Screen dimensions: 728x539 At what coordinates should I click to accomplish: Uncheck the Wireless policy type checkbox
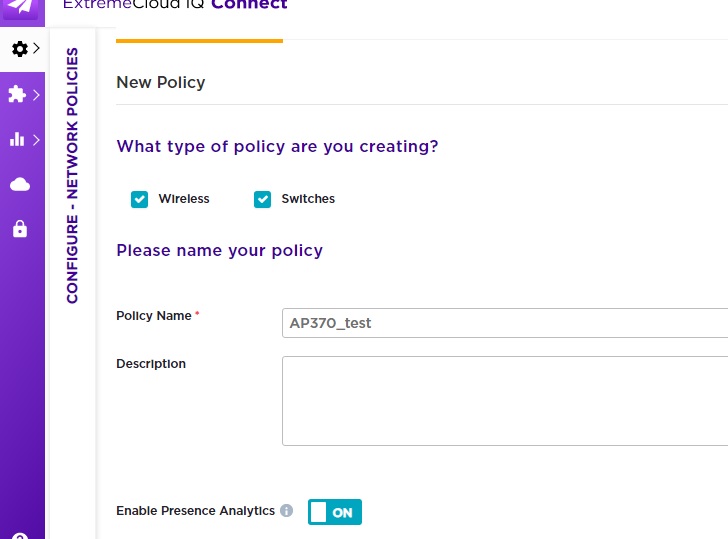[x=140, y=199]
